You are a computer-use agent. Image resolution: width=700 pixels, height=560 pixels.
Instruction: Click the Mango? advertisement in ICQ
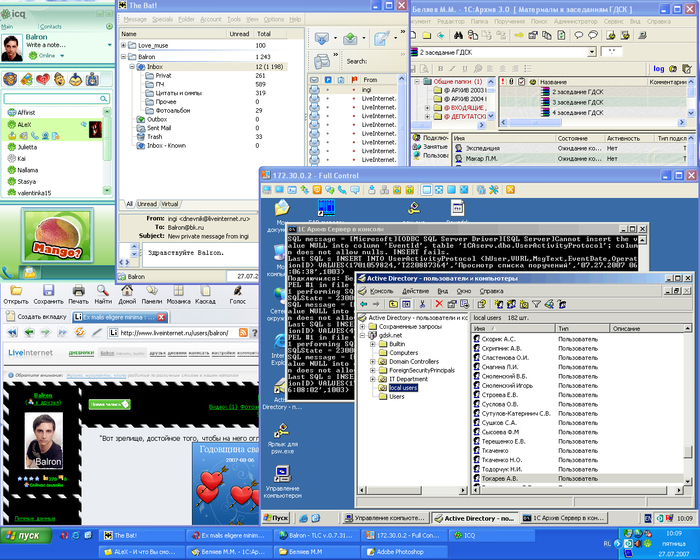click(x=58, y=235)
